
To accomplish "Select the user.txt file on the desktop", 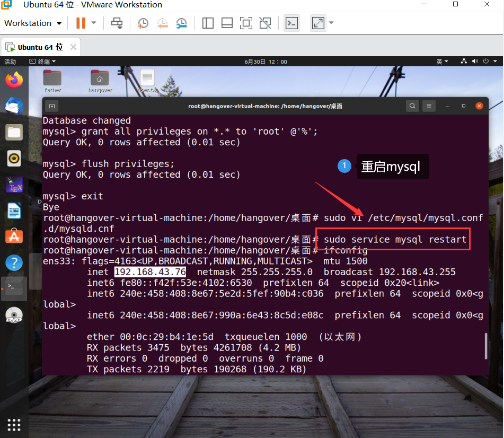I will (147, 81).
